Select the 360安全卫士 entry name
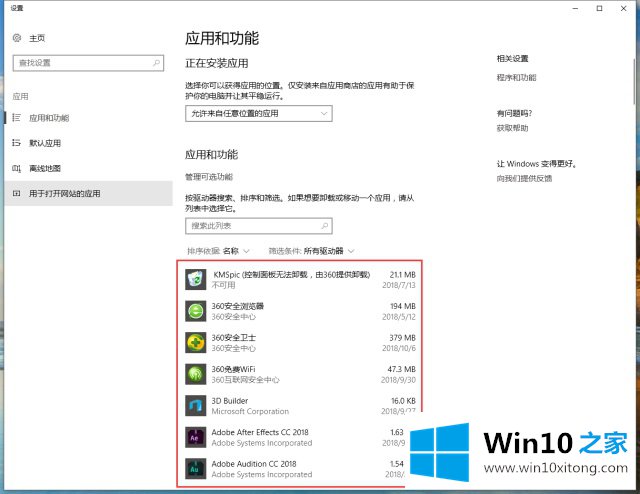Image resolution: width=640 pixels, height=494 pixels. pos(233,338)
